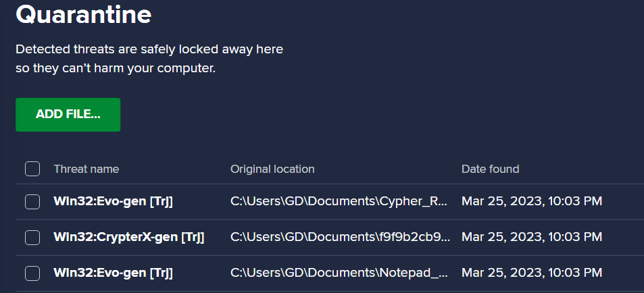The image size is (644, 293).
Task: Click the green ADD FILE button
Action: 68,115
